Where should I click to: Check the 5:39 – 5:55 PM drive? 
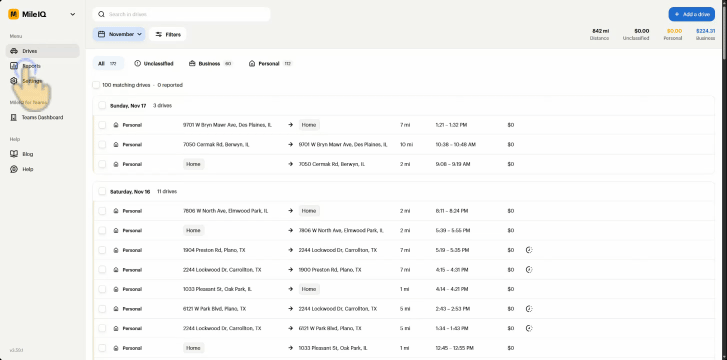102,231
